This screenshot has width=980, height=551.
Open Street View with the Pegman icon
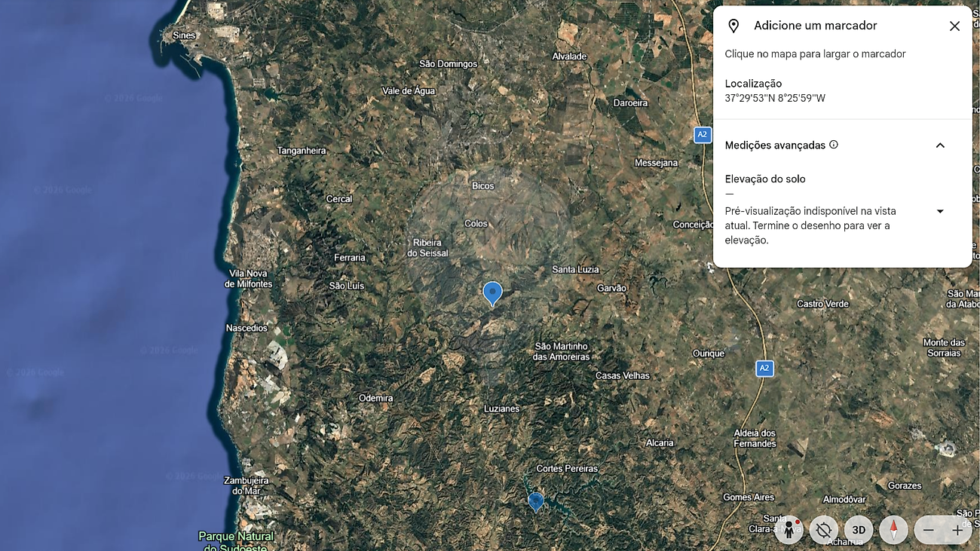[x=789, y=530]
